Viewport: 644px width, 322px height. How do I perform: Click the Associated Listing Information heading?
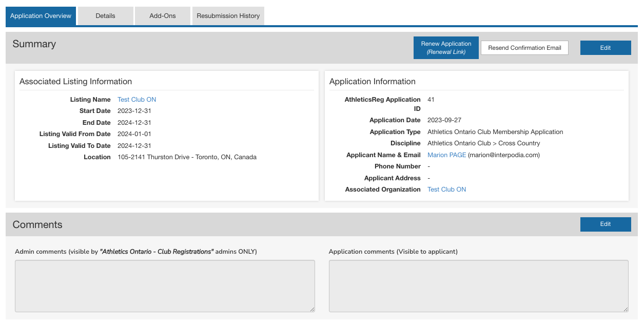(x=75, y=82)
